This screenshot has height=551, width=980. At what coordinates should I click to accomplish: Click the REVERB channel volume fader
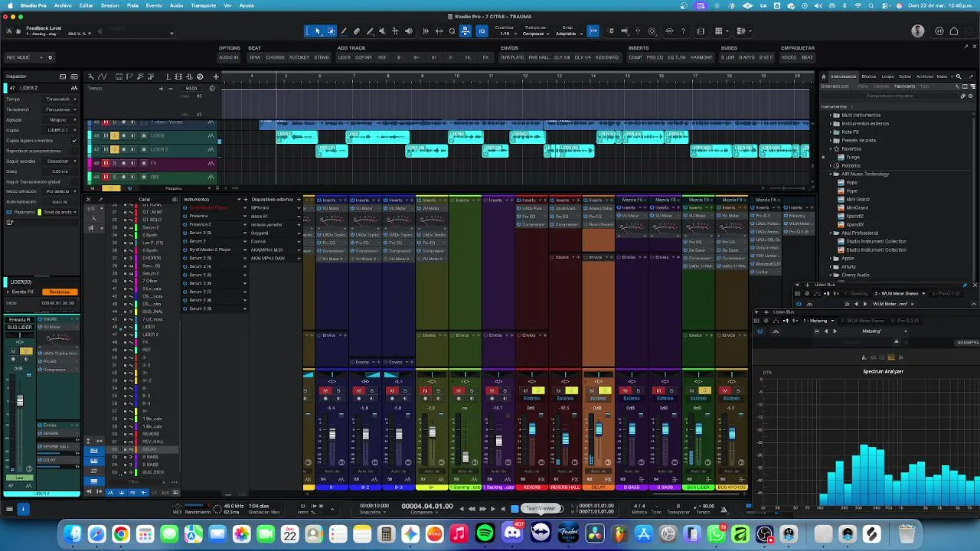pos(531,429)
